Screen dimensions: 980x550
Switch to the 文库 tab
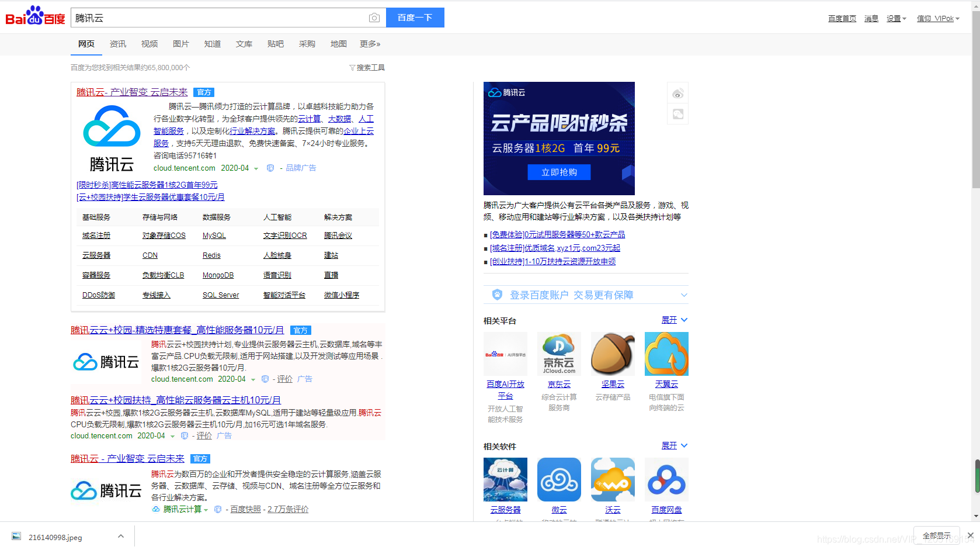(x=244, y=44)
